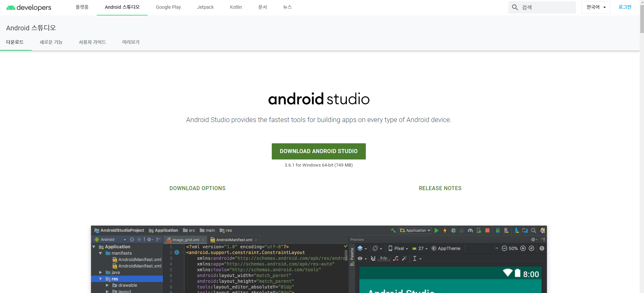Click the Gradle sync icon in toolbar
This screenshot has width=644, height=293.
[498, 230]
